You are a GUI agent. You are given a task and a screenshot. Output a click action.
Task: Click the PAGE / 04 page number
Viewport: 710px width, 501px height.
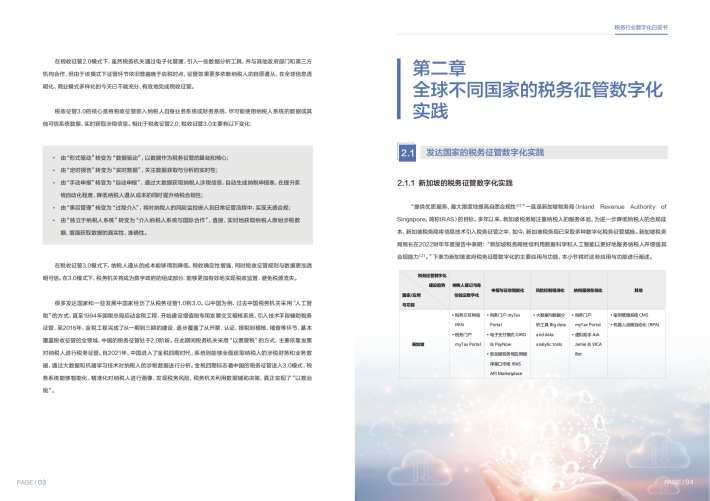pos(677,481)
